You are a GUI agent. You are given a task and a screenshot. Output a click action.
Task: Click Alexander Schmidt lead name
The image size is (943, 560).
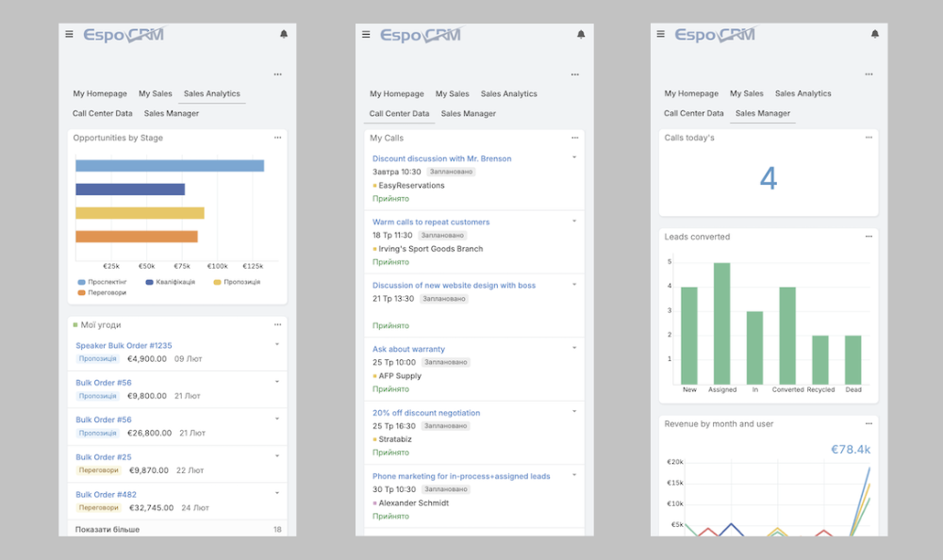[x=414, y=503]
